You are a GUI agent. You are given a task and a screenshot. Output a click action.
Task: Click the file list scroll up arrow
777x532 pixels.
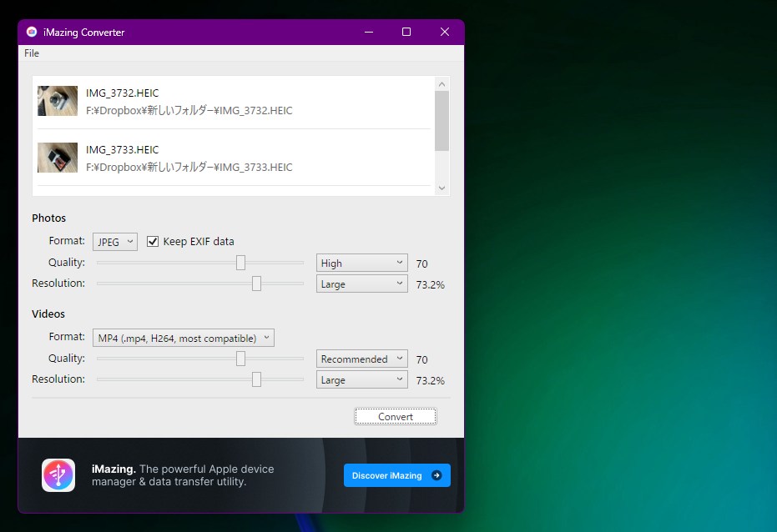[x=442, y=83]
